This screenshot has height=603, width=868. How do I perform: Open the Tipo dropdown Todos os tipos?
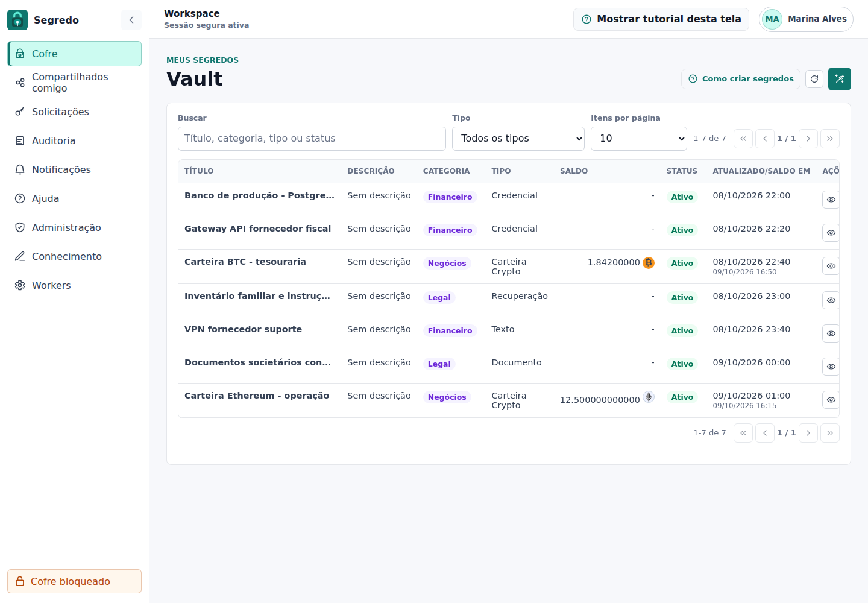[x=518, y=139]
